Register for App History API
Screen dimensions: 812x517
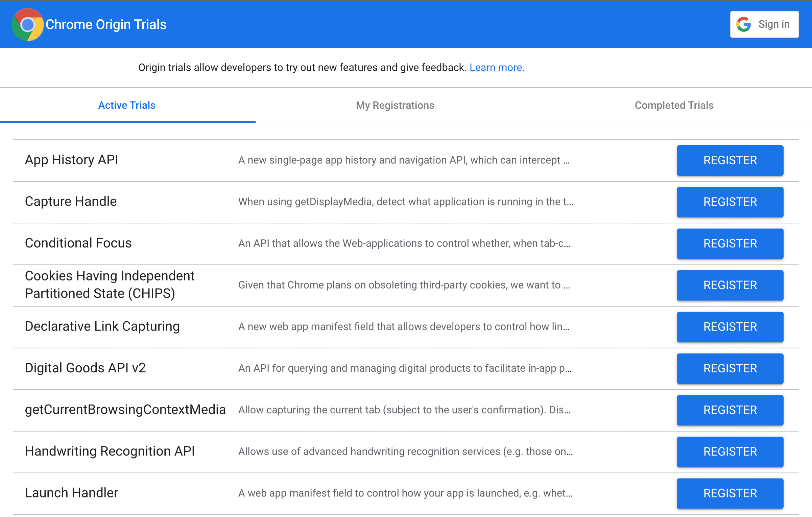click(730, 160)
